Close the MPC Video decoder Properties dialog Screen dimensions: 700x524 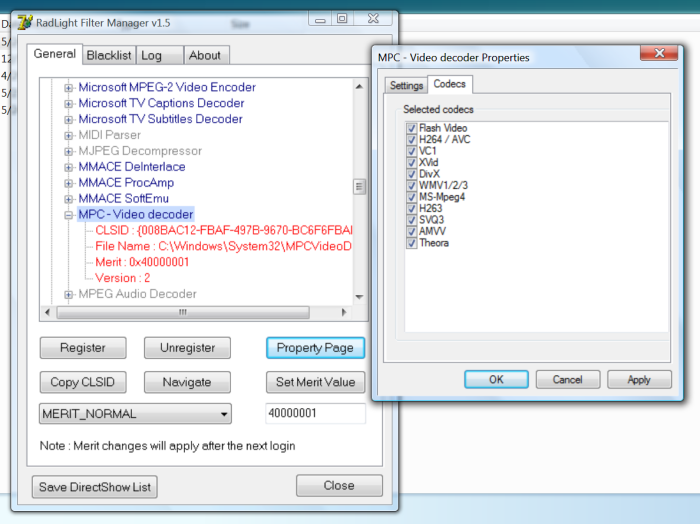click(x=659, y=53)
